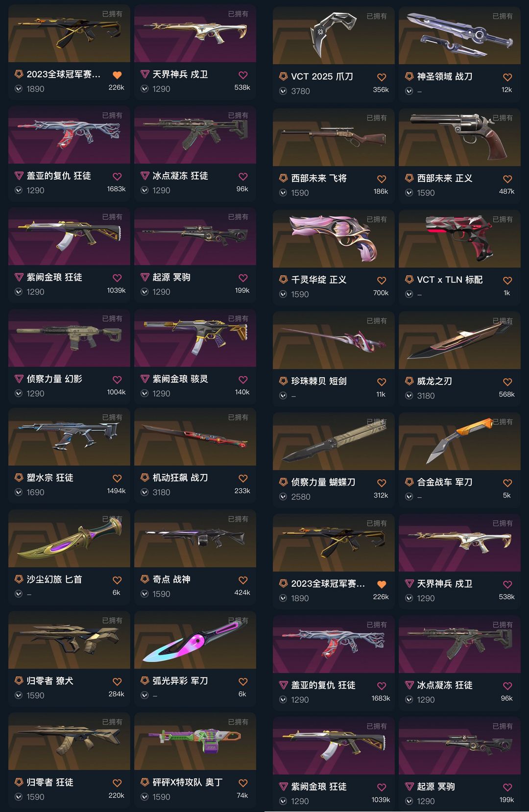This screenshot has width=529, height=812.
Task: Toggle heart on 威龙之刃 card
Action: 507,382
